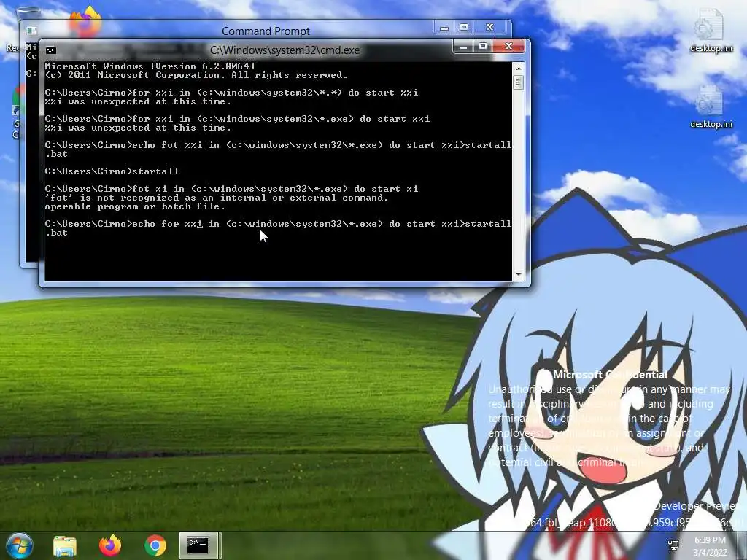Open the Start menu orb
Viewport: 747px width, 560px height.
pos(18,545)
